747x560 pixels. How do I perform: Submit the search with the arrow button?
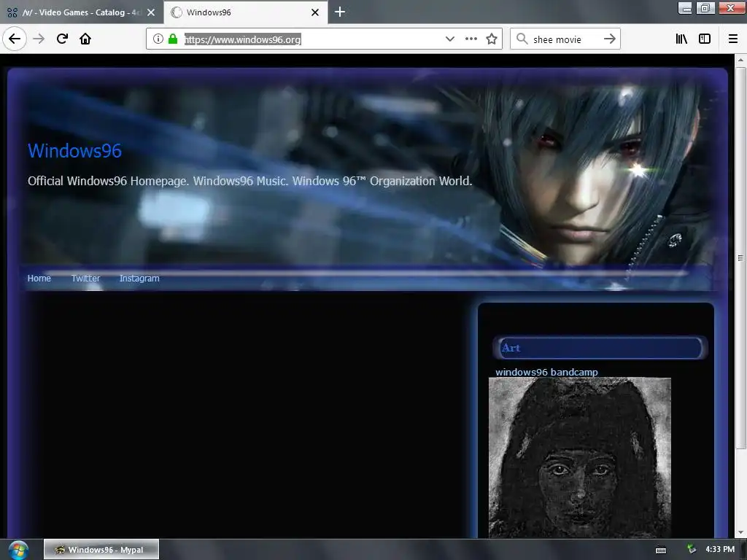pyautogui.click(x=609, y=39)
